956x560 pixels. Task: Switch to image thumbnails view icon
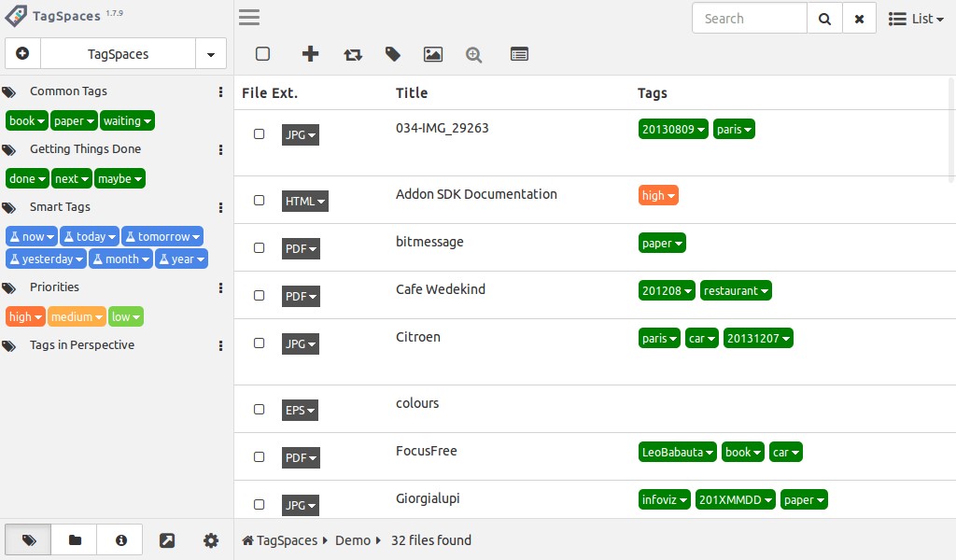point(432,54)
